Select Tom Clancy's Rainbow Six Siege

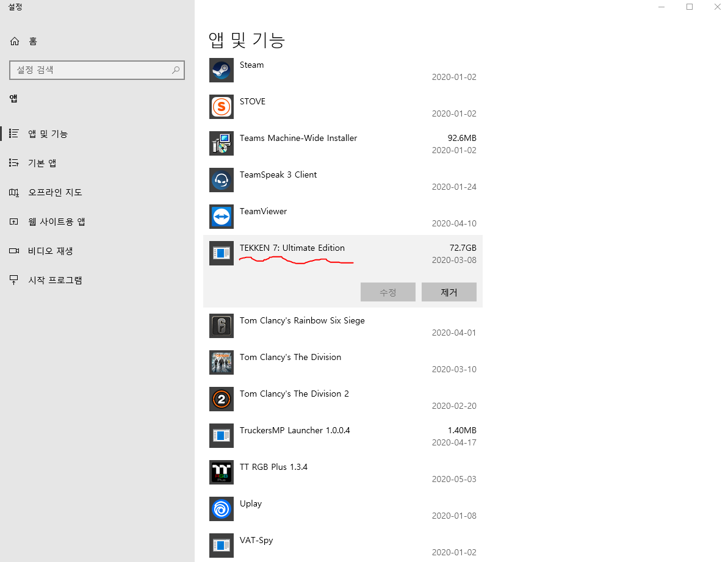343,326
